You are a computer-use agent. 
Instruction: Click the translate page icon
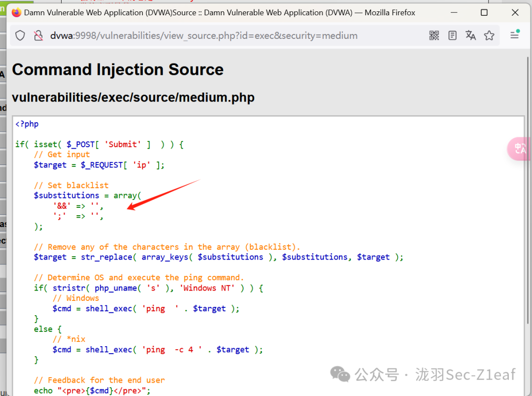pyautogui.click(x=470, y=35)
